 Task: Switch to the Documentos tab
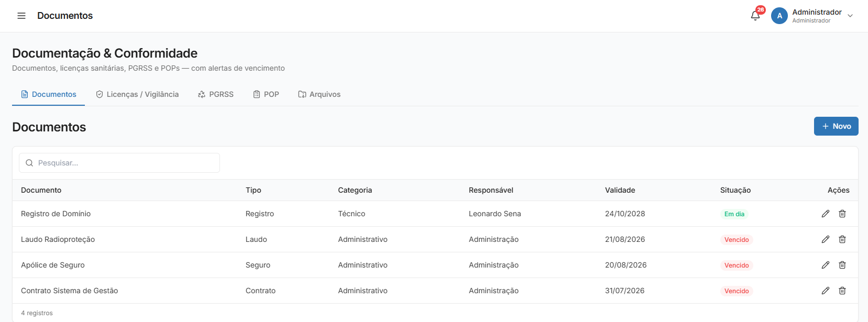48,94
